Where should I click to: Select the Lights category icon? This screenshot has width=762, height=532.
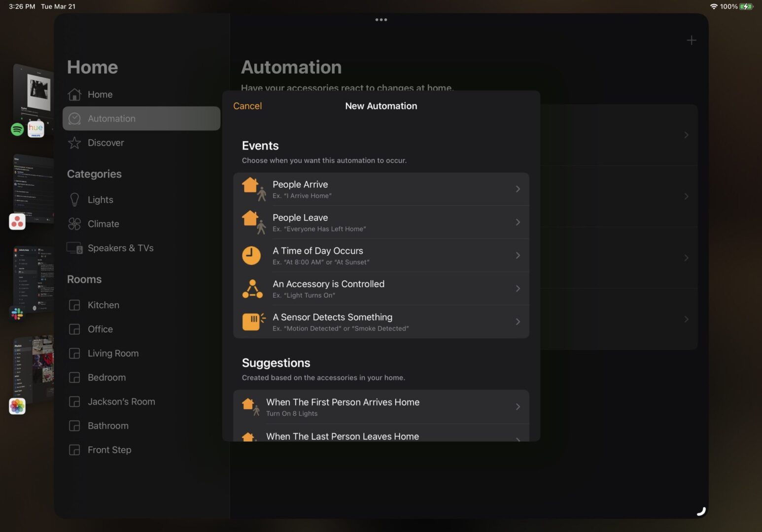[x=74, y=199]
